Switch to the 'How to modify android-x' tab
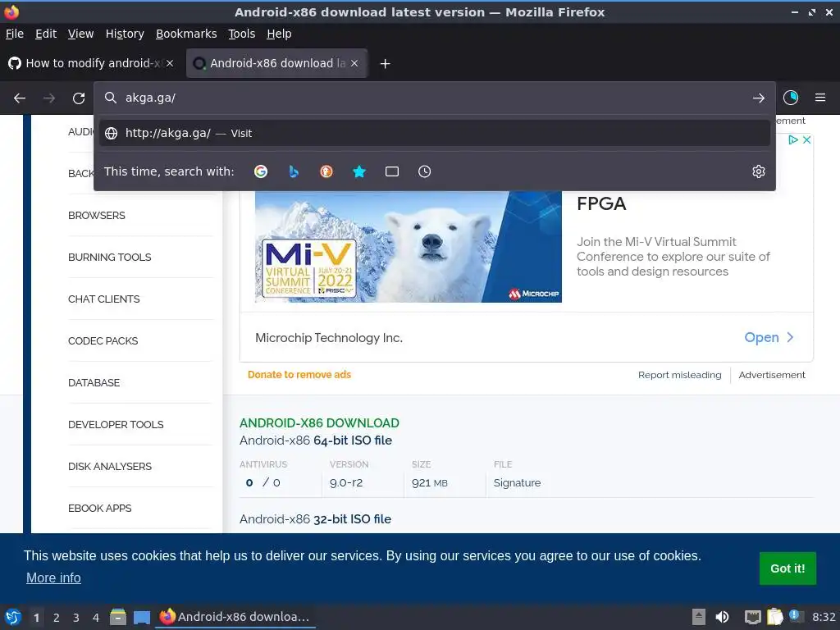The height and width of the screenshot is (630, 840). click(91, 63)
